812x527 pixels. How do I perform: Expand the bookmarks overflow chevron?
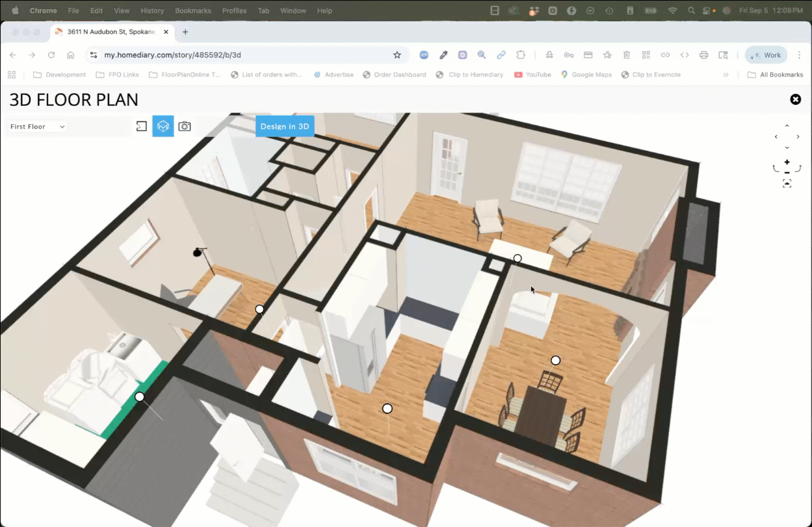pos(726,75)
